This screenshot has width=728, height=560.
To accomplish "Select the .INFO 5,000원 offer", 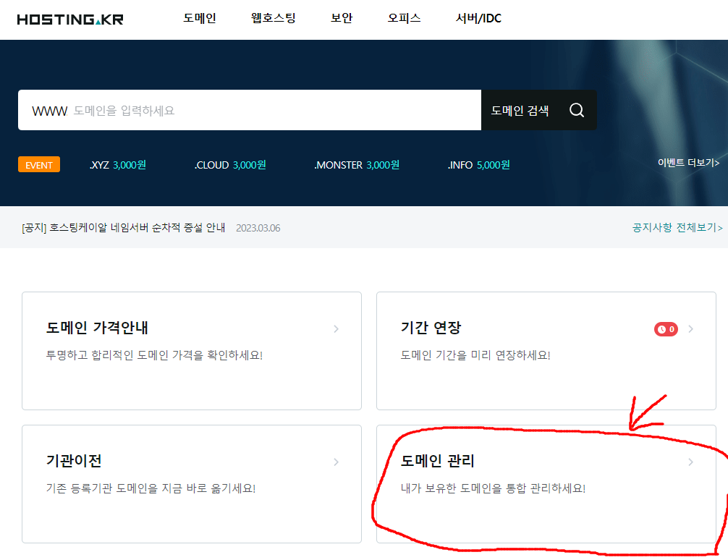I will (478, 165).
